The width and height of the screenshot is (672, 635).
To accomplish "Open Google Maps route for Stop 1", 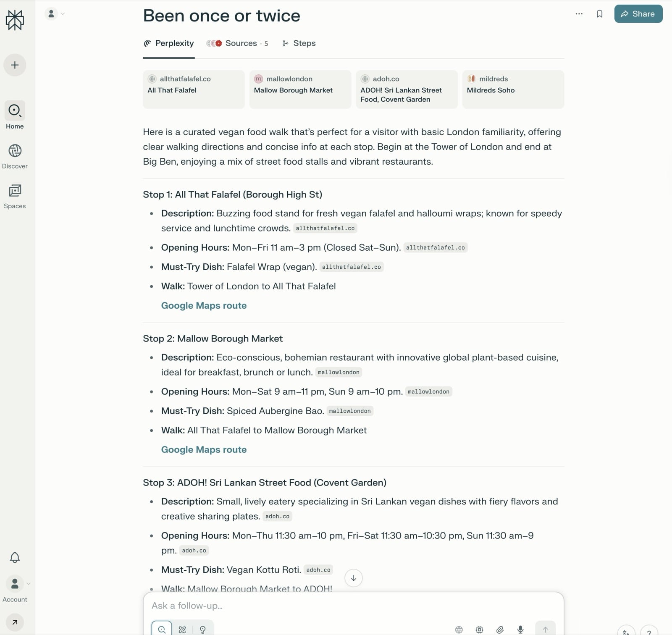I will tap(204, 306).
